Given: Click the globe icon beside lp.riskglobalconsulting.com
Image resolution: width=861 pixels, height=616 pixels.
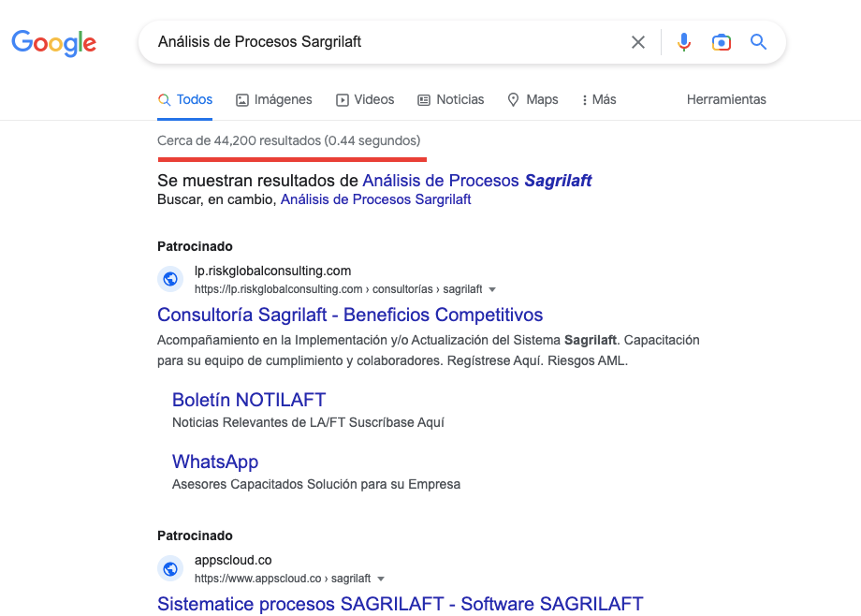Looking at the screenshot, I should 170,279.
